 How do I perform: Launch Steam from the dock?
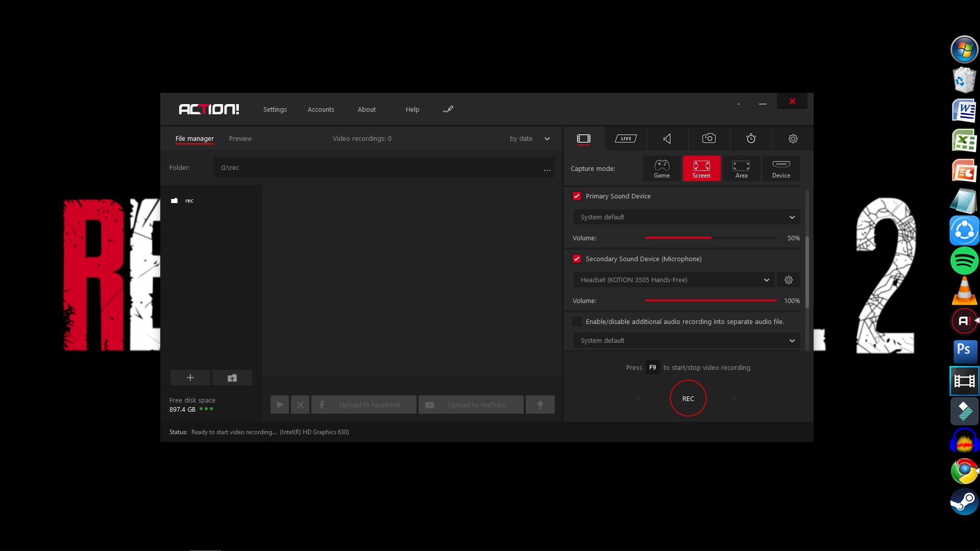coord(964,502)
